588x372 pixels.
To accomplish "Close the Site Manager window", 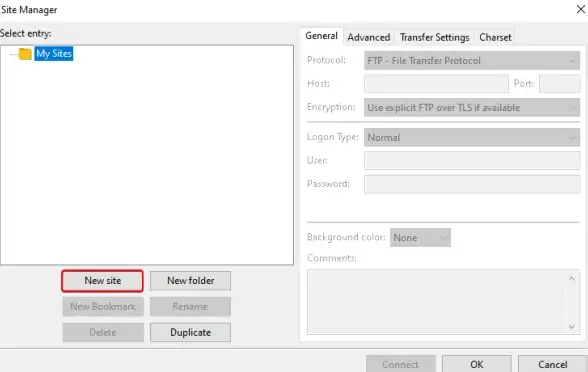I will (x=580, y=9).
